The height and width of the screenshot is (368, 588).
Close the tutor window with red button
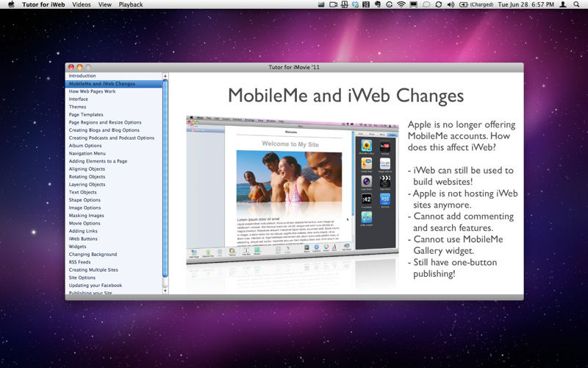click(71, 67)
